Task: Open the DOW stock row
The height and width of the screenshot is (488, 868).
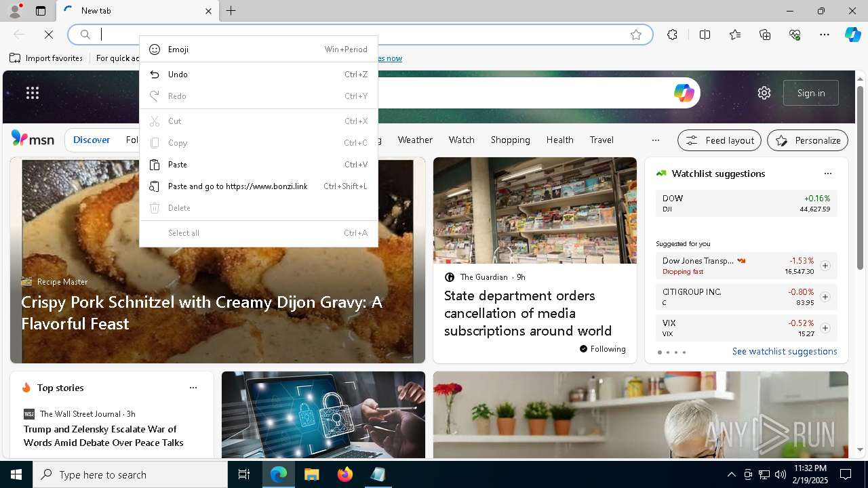Action: click(747, 203)
